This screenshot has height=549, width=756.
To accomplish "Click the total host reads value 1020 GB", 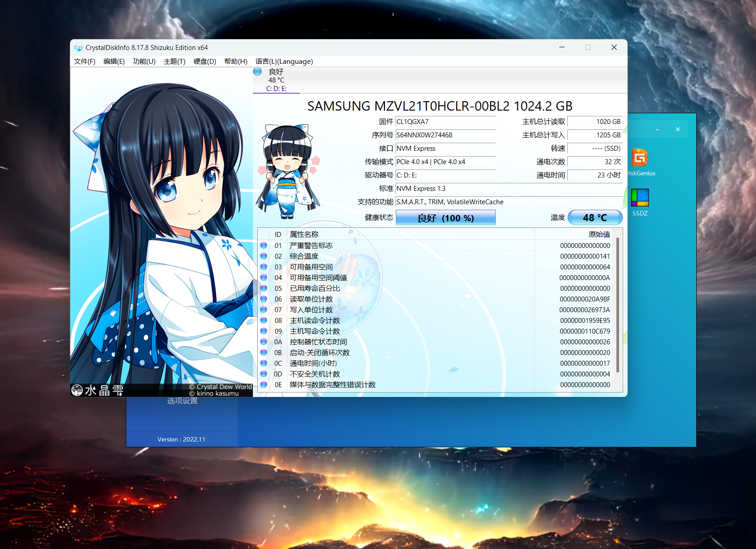I will [x=595, y=122].
